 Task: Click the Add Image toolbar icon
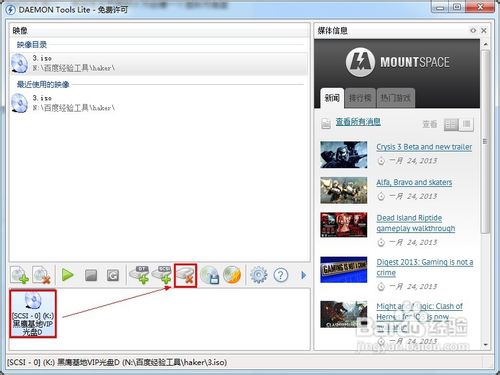(20, 275)
